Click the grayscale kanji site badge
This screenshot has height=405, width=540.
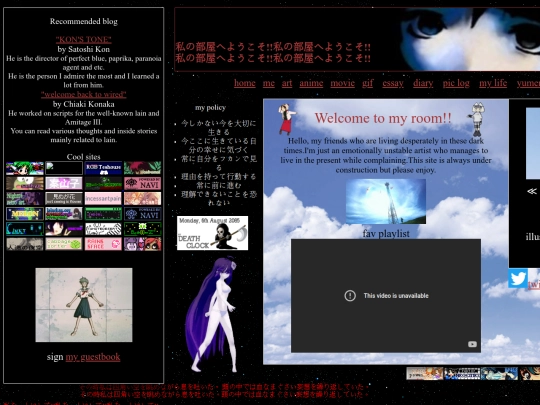[x=25, y=244]
